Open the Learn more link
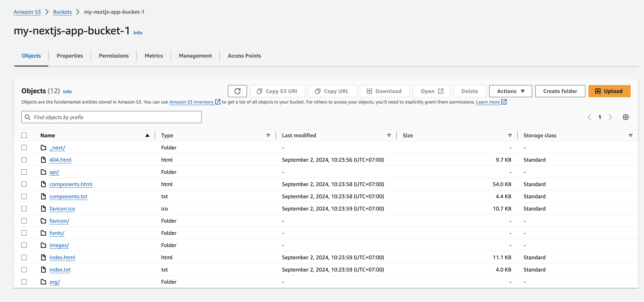Viewport: 644px width, 302px height. tap(488, 102)
